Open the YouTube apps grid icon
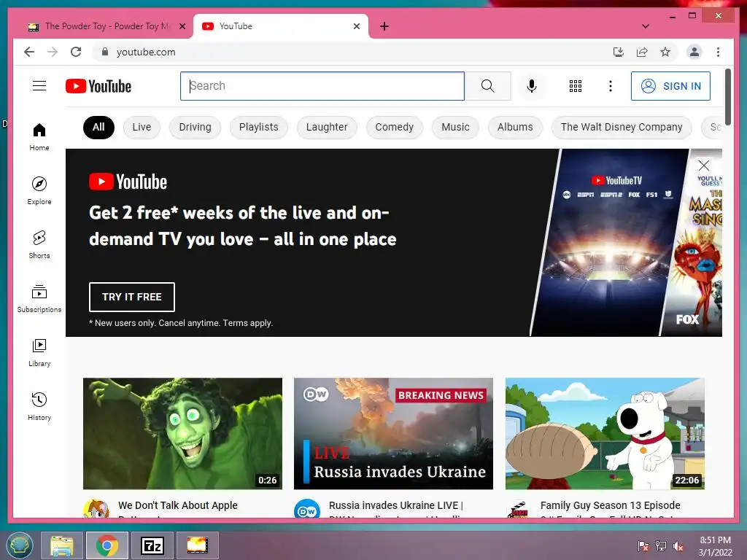 [575, 86]
